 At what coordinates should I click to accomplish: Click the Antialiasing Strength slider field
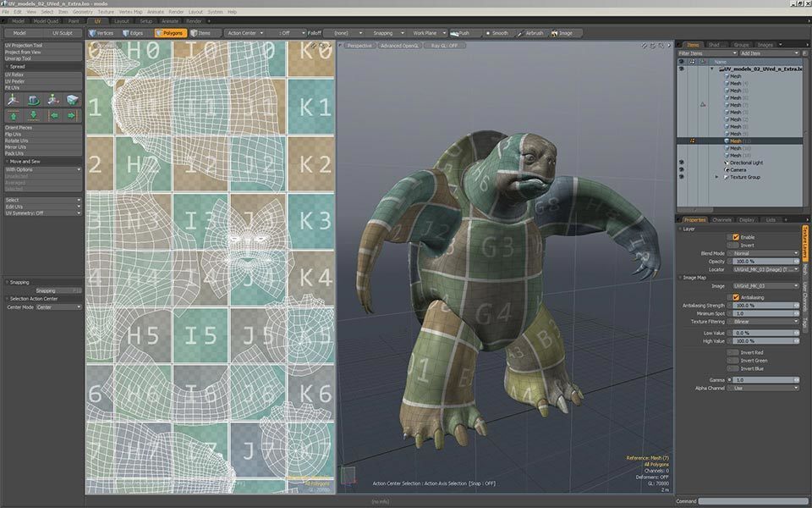[765, 306]
